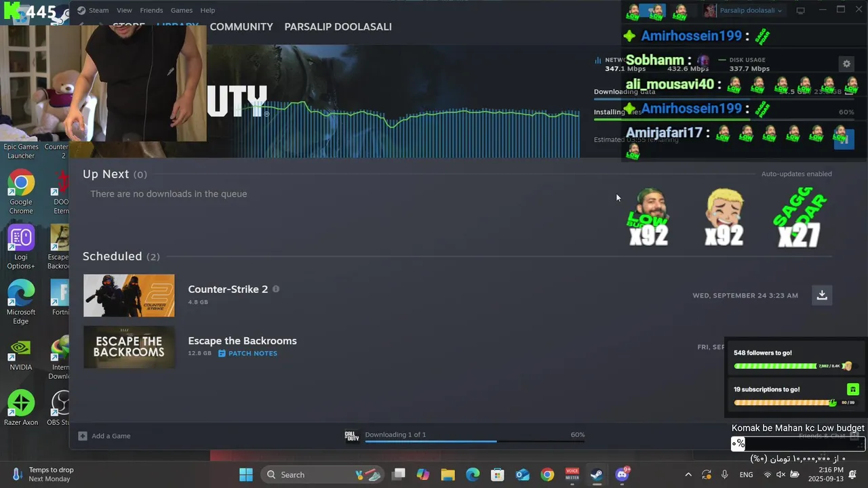Open Microsoft Edge desktop shortcut
The height and width of the screenshot is (488, 868).
tap(21, 302)
